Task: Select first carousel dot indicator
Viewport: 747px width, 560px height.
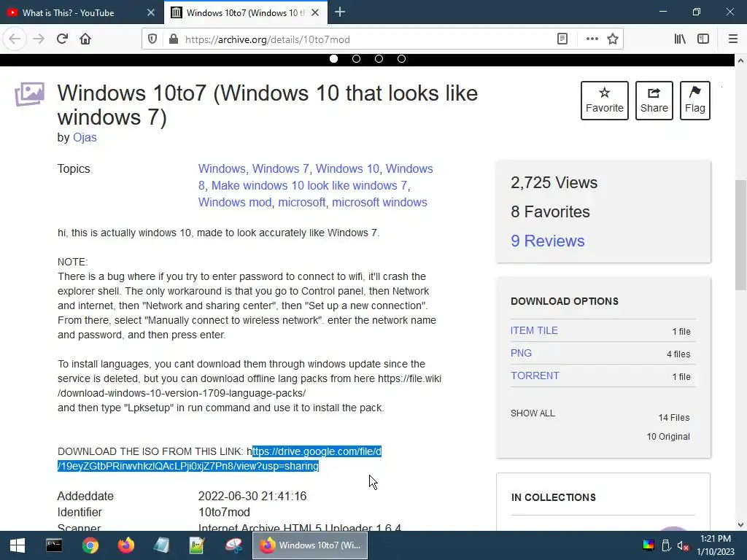Action: point(334,58)
